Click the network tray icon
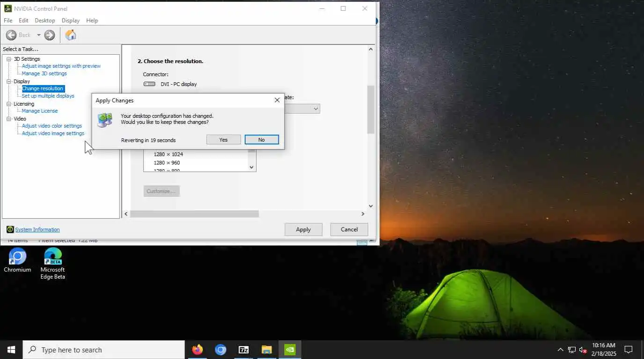Viewport: 644px width, 359px height. click(572, 350)
